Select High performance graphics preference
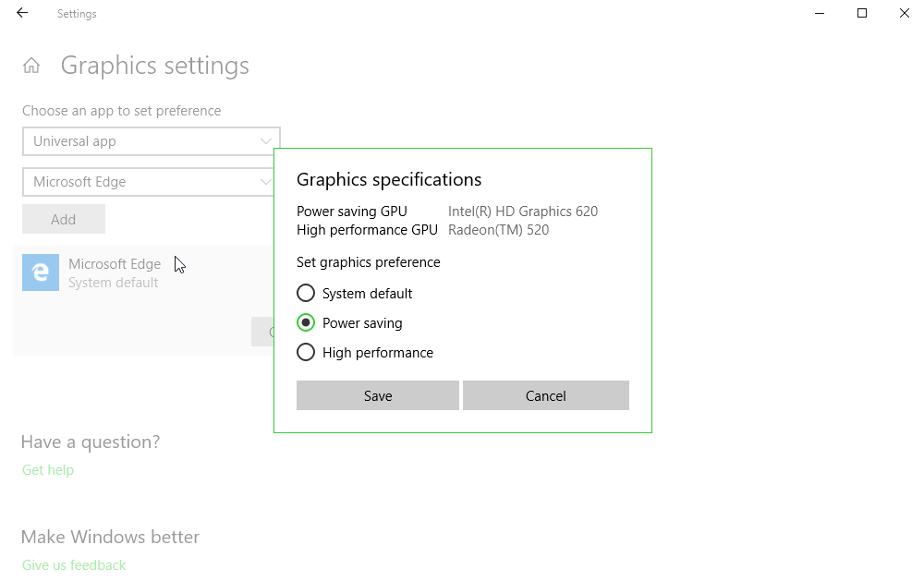Viewport: 924px width, 581px height. 306,353
